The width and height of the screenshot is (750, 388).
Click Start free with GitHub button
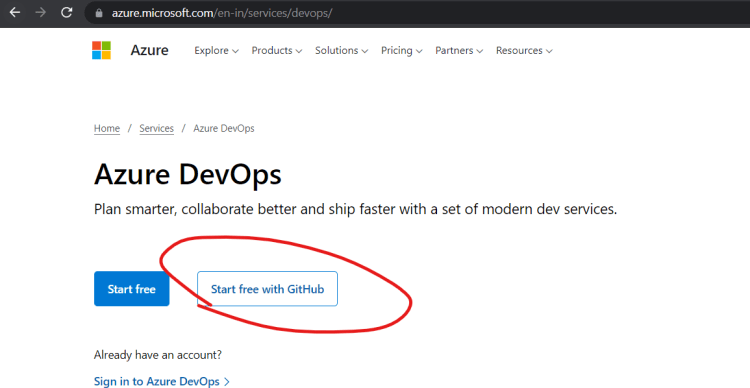pos(267,288)
